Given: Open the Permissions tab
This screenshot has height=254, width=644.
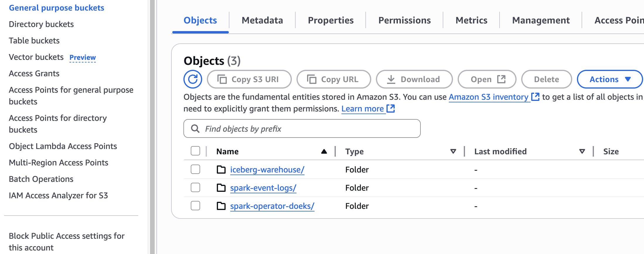Looking at the screenshot, I should (404, 20).
